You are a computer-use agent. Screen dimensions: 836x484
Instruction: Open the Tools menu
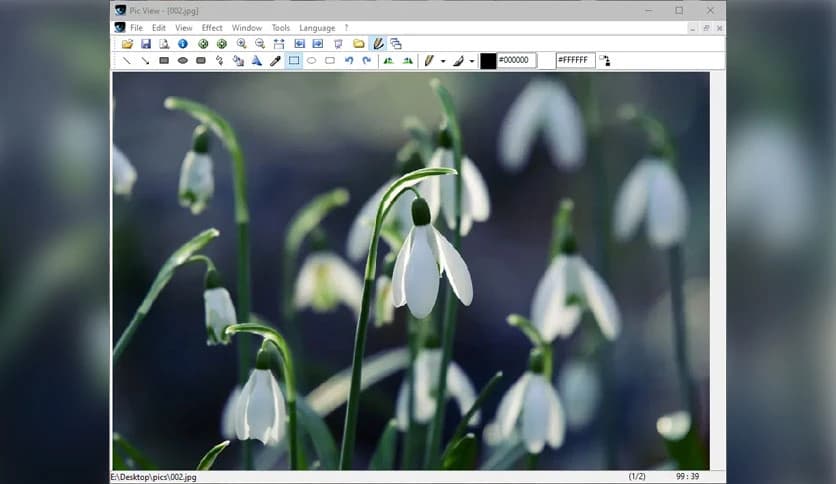[281, 28]
